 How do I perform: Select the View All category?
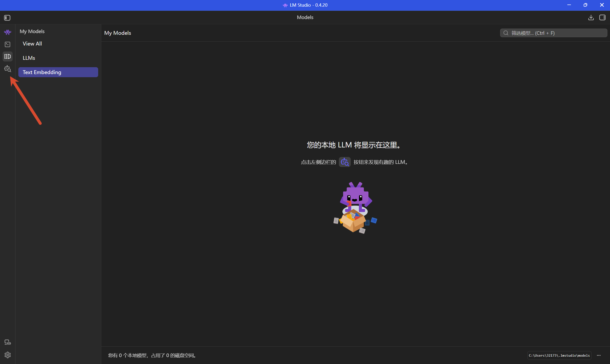[58, 44]
